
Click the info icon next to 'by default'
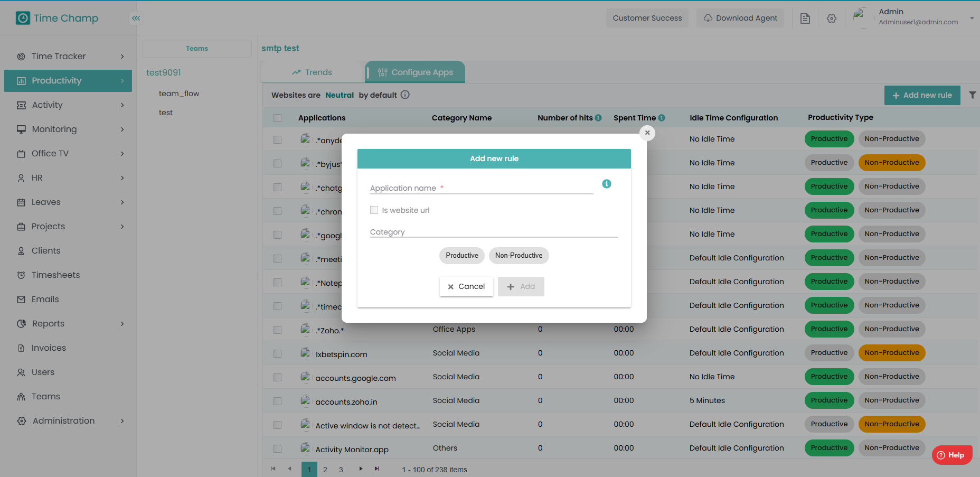pyautogui.click(x=405, y=95)
